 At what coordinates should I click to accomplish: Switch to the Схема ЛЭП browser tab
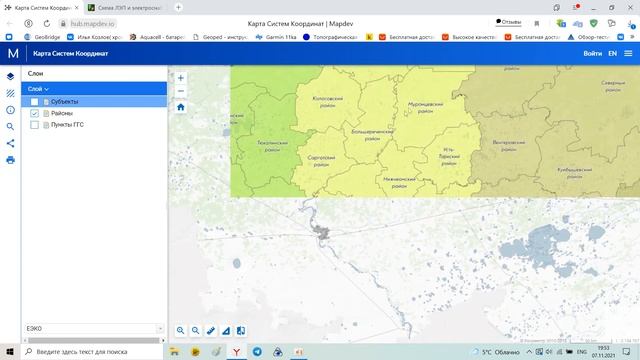[x=126, y=7]
